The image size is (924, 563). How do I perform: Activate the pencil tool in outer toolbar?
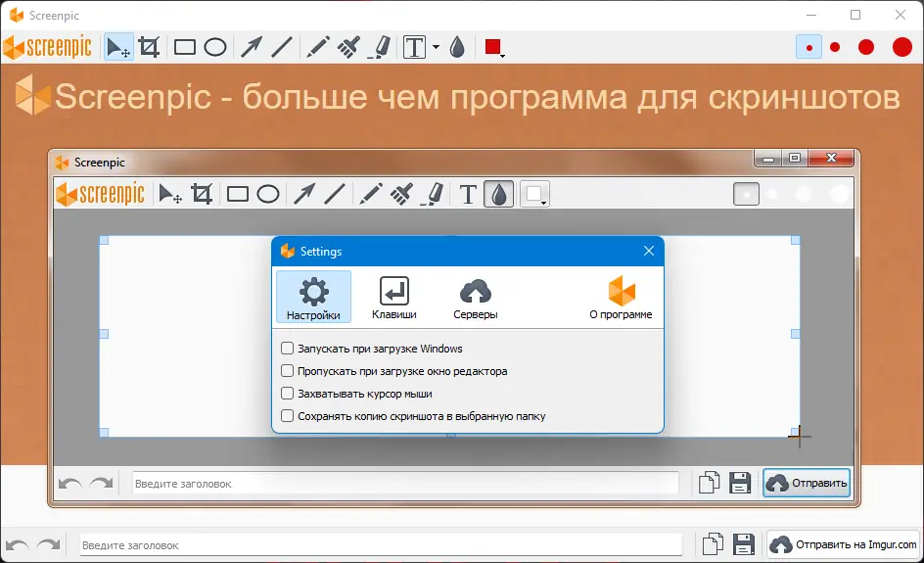(x=318, y=47)
